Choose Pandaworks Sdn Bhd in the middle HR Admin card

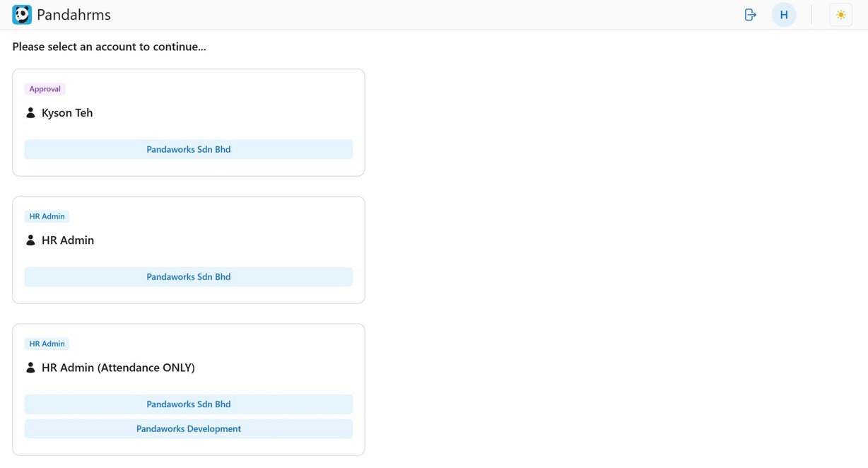(x=188, y=276)
